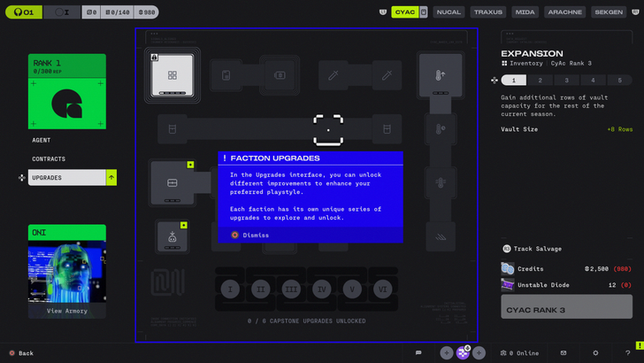Select upgrade level 2 in Expansion
644x363 pixels.
540,80
